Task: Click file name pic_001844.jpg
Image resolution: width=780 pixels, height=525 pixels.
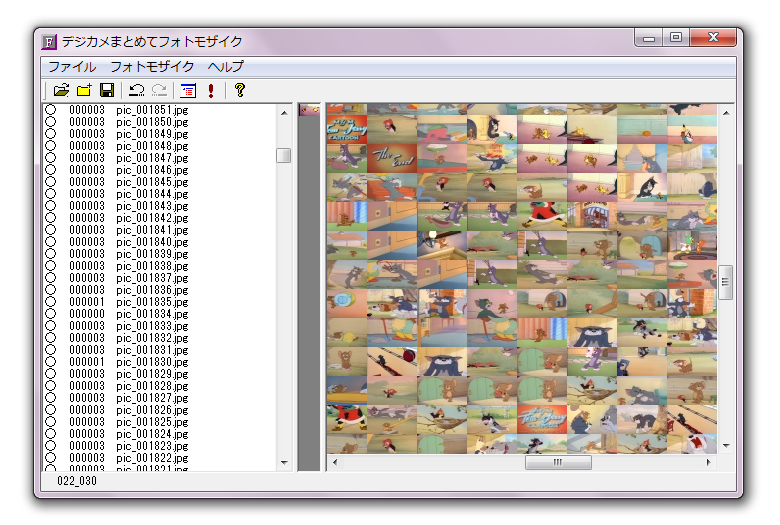Action: tap(152, 194)
